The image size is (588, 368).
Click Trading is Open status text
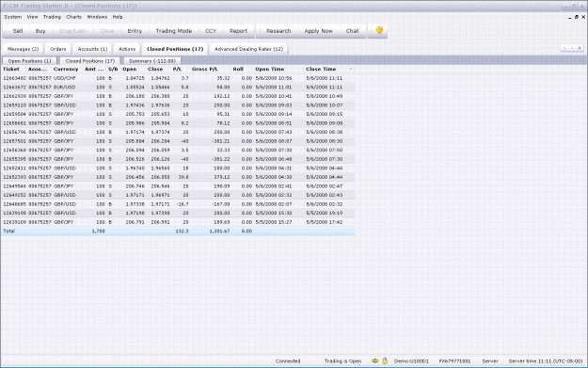342,360
